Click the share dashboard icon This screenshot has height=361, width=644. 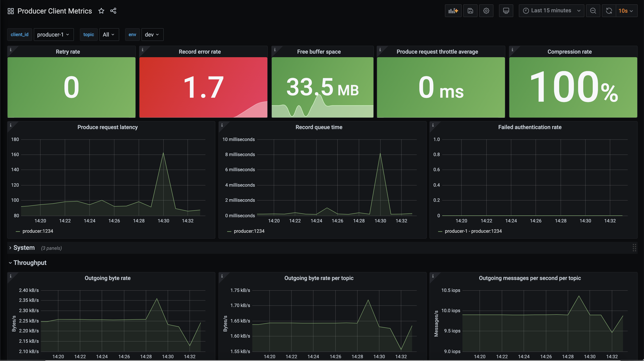[113, 11]
